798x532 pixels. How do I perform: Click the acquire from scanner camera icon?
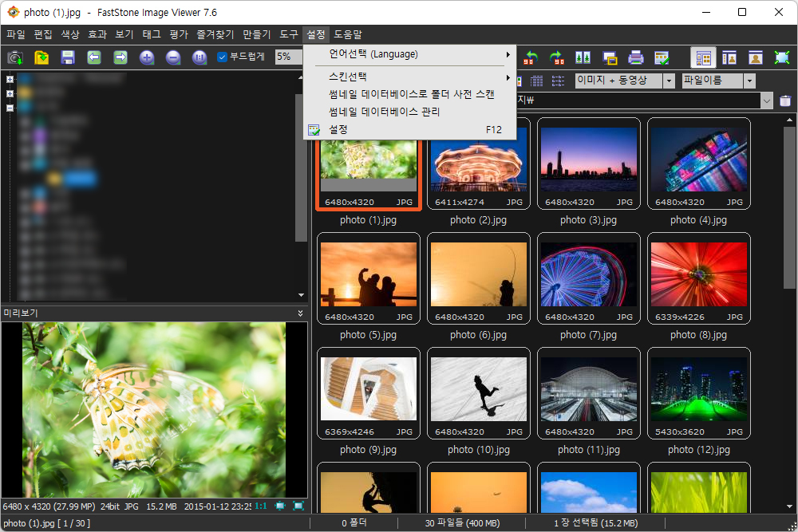[x=15, y=57]
